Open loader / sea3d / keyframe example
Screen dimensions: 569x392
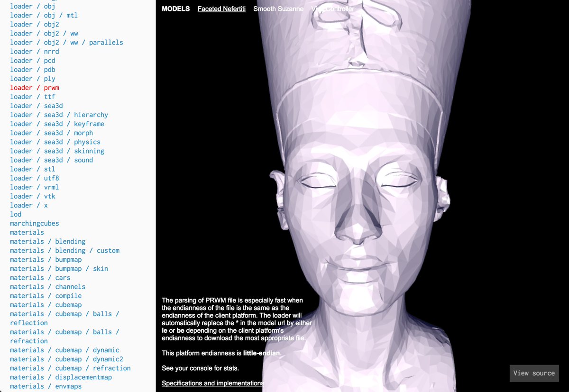click(x=57, y=124)
